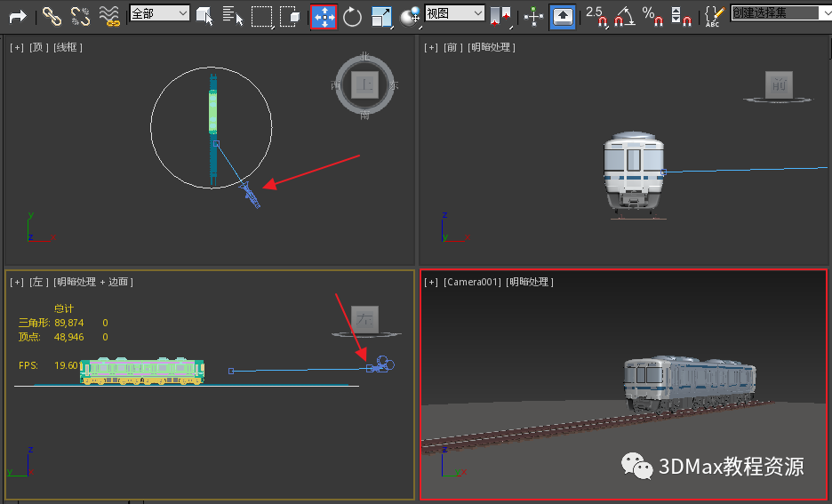Activate the Select and Link tool
This screenshot has width=832, height=504.
(x=52, y=16)
